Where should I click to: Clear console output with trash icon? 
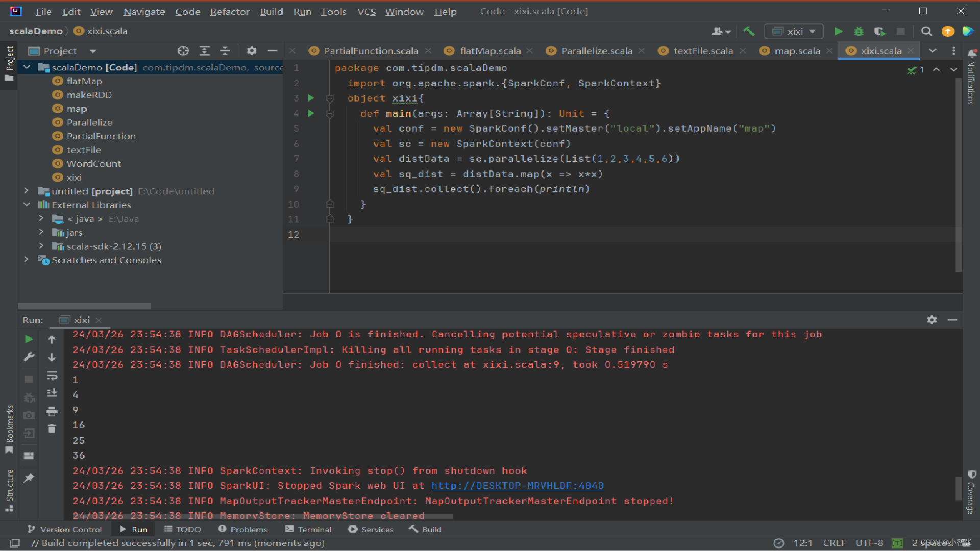[52, 429]
